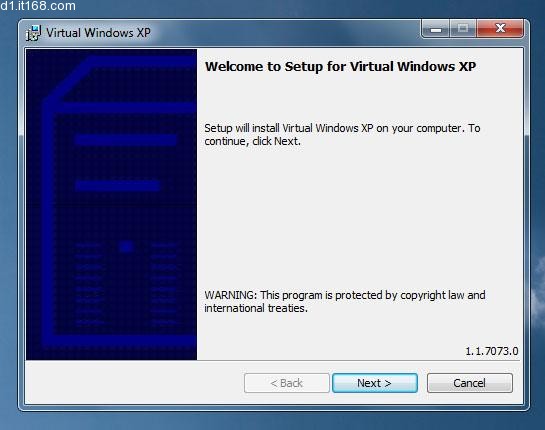The height and width of the screenshot is (430, 545).
Task: Click the Welcome to Setup heading
Action: pos(340,66)
